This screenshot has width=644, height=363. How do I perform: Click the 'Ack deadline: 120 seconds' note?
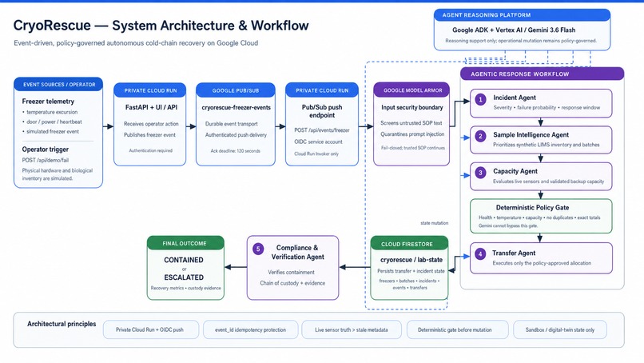click(x=236, y=151)
